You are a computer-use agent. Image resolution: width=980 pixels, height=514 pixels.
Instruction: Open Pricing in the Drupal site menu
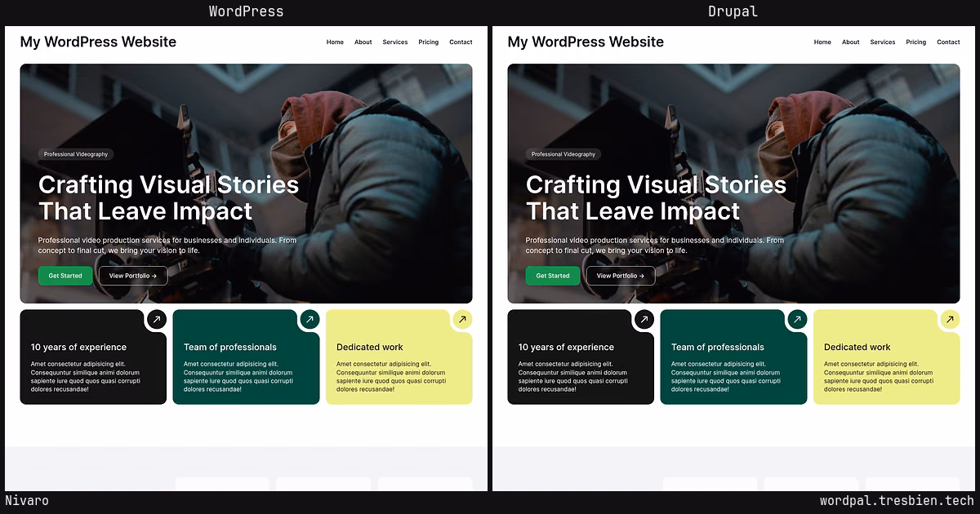[916, 42]
